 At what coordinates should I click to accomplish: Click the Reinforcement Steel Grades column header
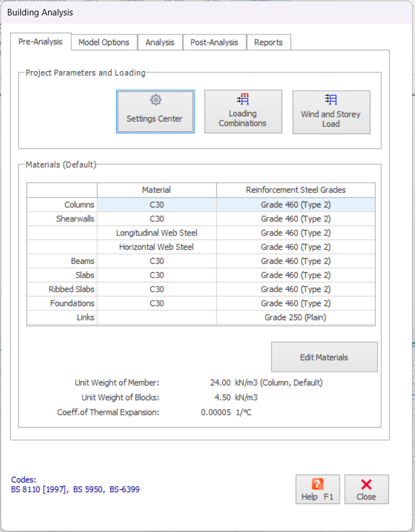pyautogui.click(x=295, y=190)
